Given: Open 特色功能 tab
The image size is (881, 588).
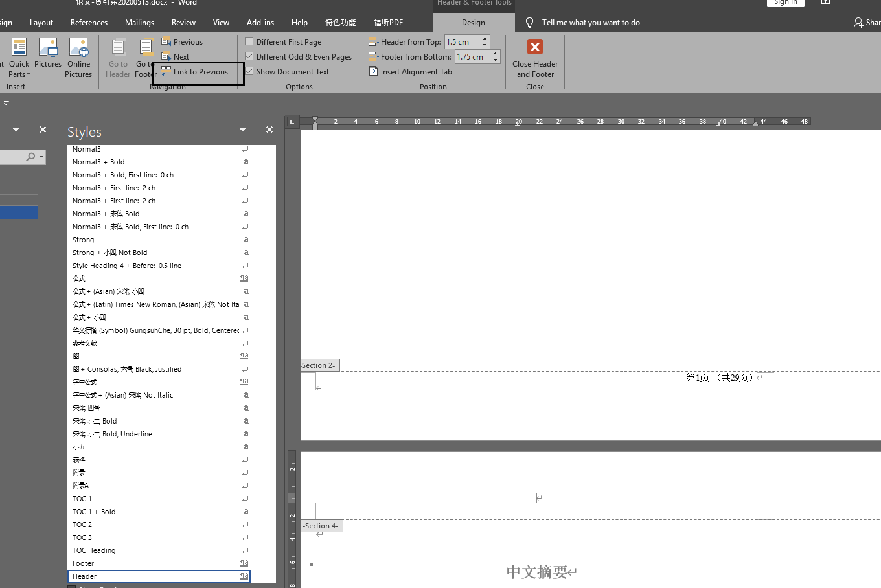Looking at the screenshot, I should point(341,23).
